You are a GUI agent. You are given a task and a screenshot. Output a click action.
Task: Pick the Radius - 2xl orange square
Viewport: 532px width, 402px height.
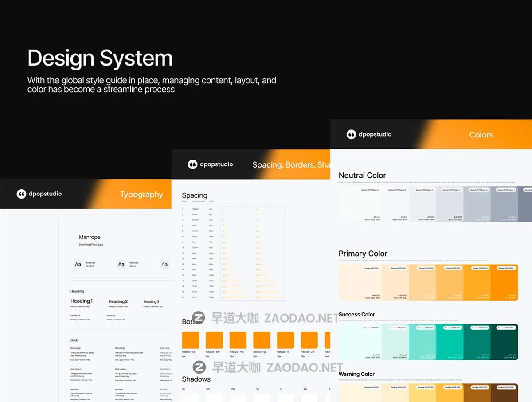(309, 340)
